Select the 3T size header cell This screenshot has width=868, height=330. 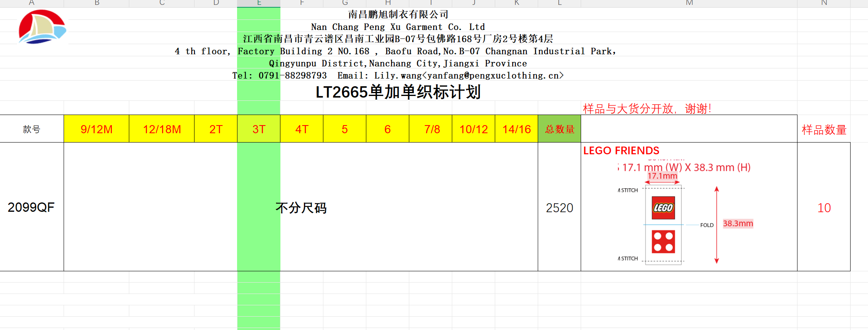pyautogui.click(x=259, y=129)
